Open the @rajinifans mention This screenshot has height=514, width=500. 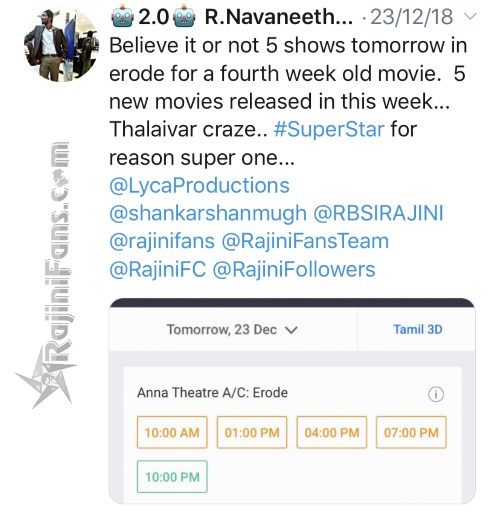162,241
